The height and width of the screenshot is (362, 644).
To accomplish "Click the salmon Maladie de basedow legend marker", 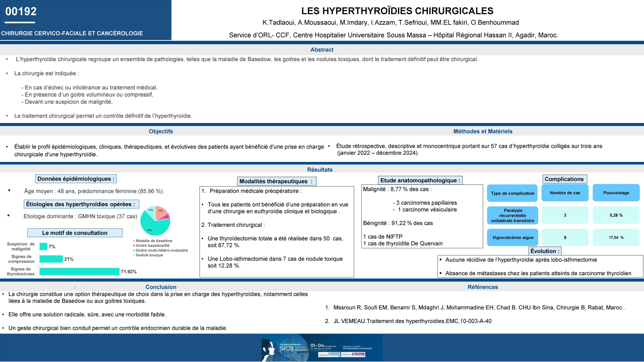I will pyautogui.click(x=134, y=241).
